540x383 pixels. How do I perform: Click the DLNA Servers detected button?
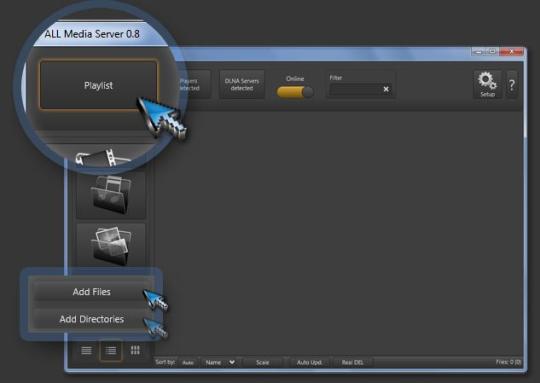[242, 84]
